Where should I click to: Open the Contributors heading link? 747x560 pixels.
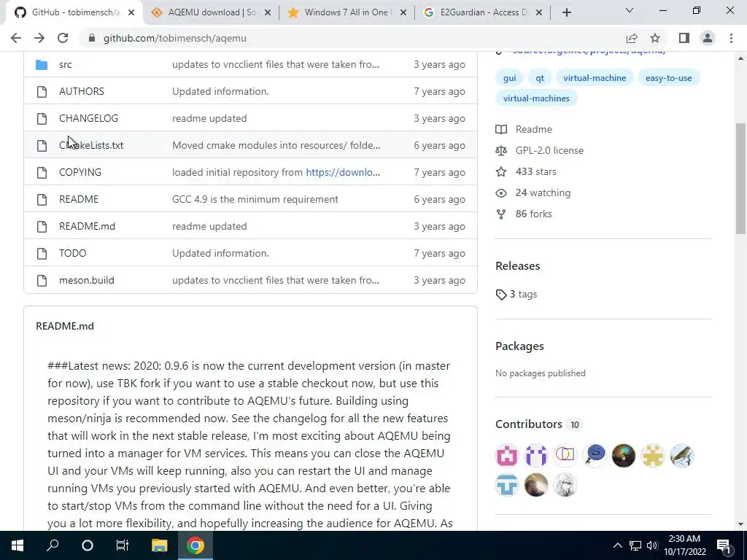tap(539, 424)
